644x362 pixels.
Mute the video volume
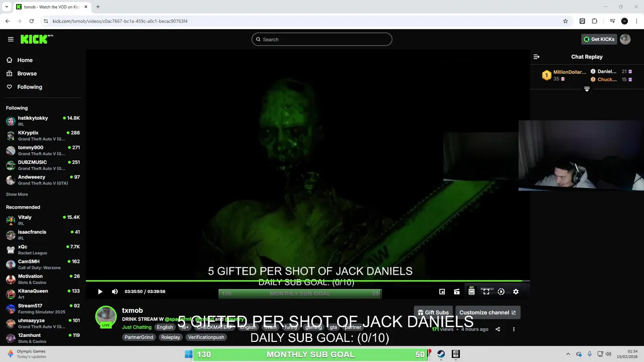coord(115,292)
